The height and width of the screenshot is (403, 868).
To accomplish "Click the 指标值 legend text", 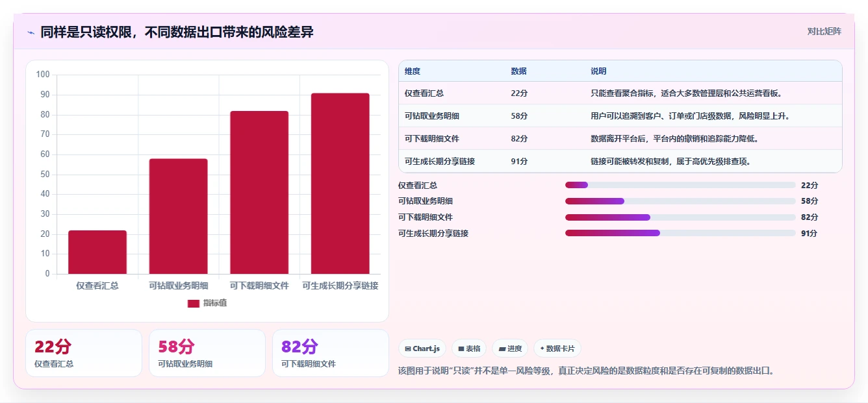I will pyautogui.click(x=215, y=303).
